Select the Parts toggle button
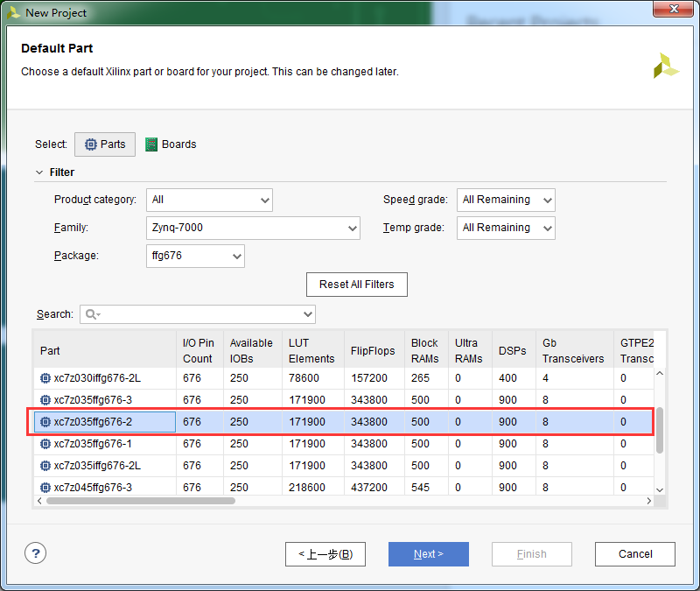Screen dimensions: 700x591 click(105, 144)
